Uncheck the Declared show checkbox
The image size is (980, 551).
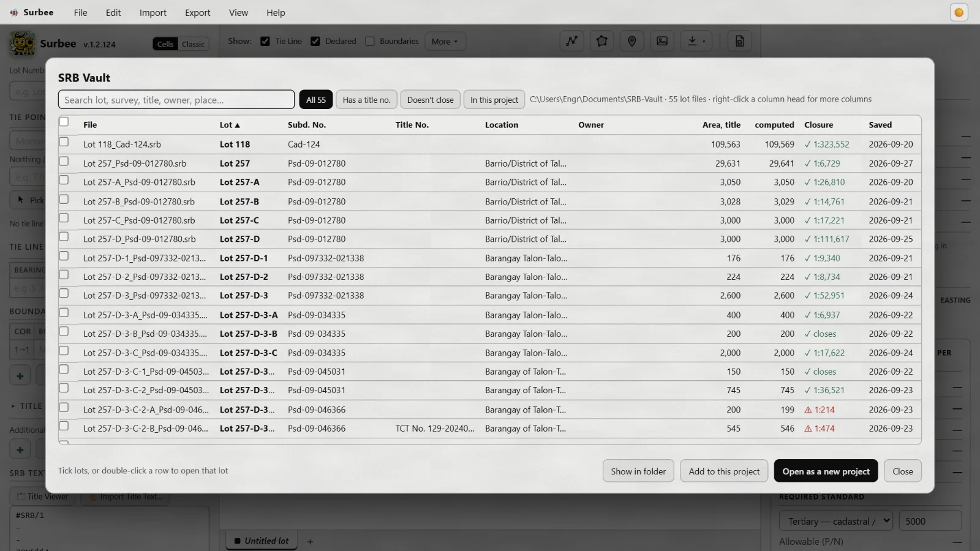[315, 41]
